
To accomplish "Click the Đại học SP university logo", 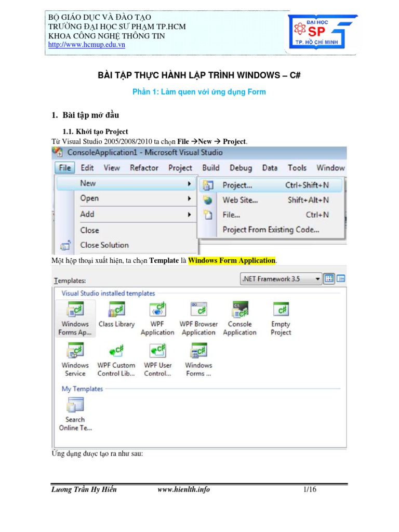I will coord(322,32).
